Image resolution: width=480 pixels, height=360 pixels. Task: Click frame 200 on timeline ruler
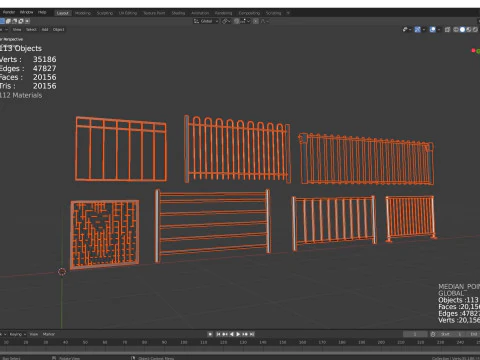381,342
